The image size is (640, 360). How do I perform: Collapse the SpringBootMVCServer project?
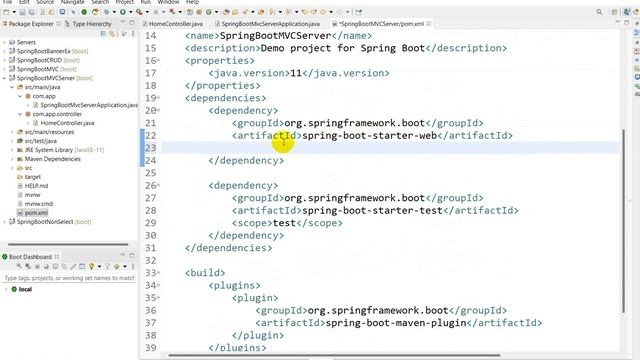pyautogui.click(x=4, y=78)
